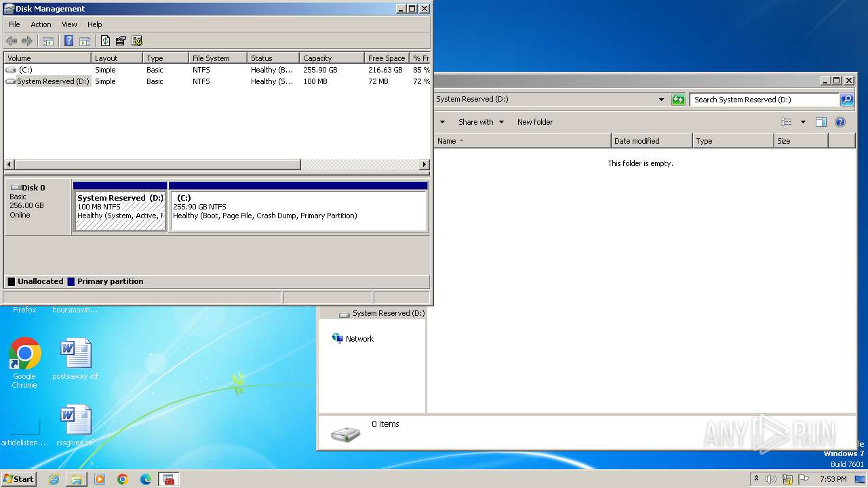Select the postsaway.rtf desktop file
This screenshot has height=488, width=868.
75,359
